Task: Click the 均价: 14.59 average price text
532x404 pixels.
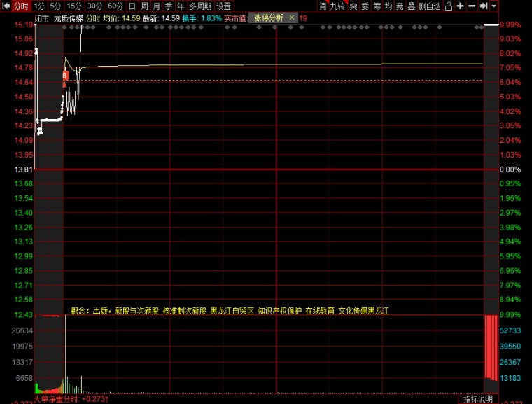Action: (x=122, y=18)
